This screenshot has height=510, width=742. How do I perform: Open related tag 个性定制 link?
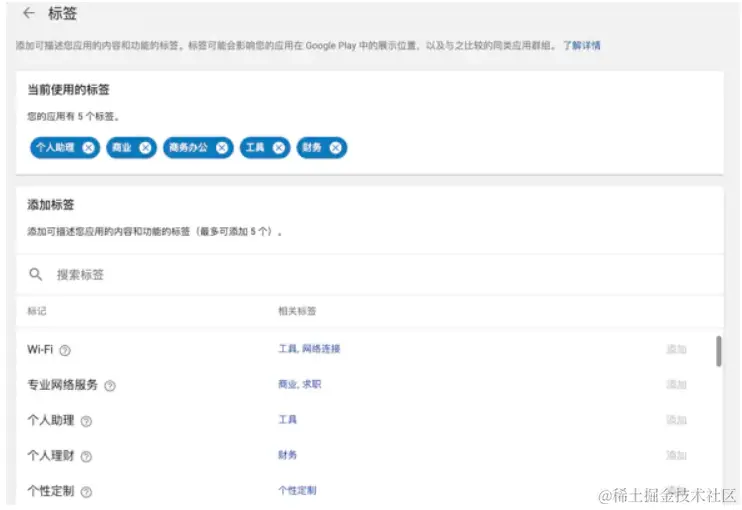pyautogui.click(x=297, y=491)
